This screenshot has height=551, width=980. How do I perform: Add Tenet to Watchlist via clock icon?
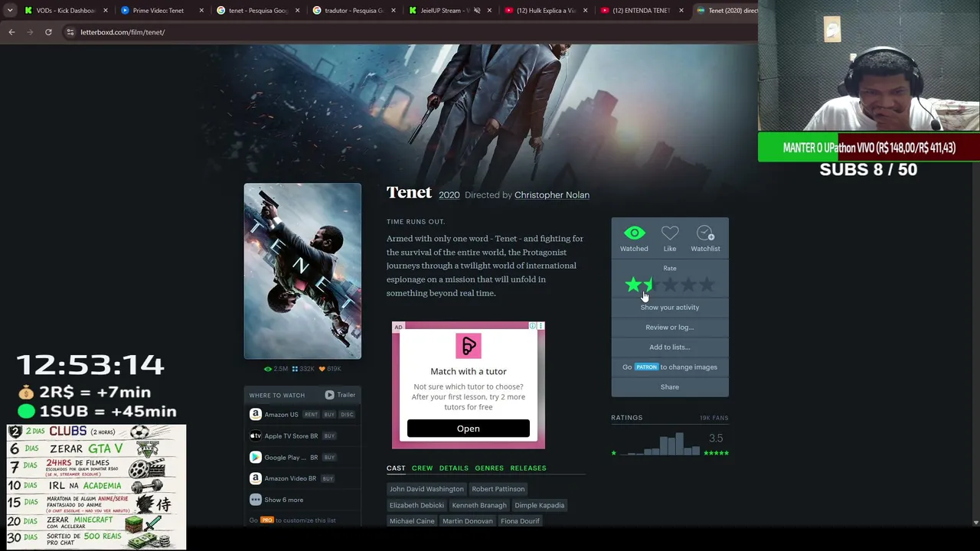pyautogui.click(x=705, y=233)
